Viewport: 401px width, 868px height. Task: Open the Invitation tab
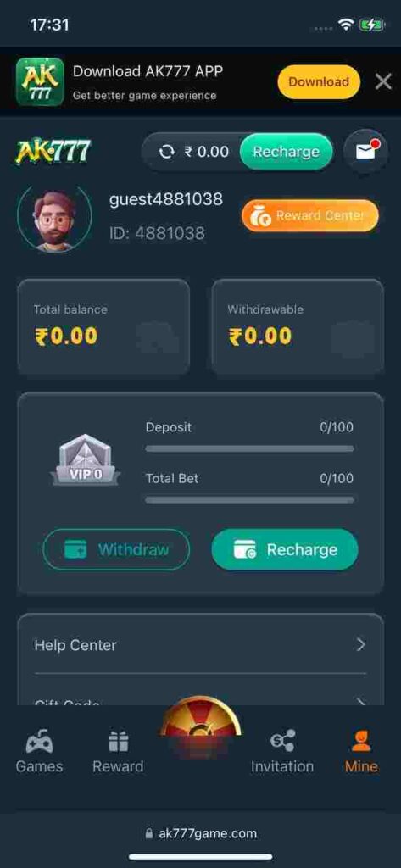click(x=282, y=751)
